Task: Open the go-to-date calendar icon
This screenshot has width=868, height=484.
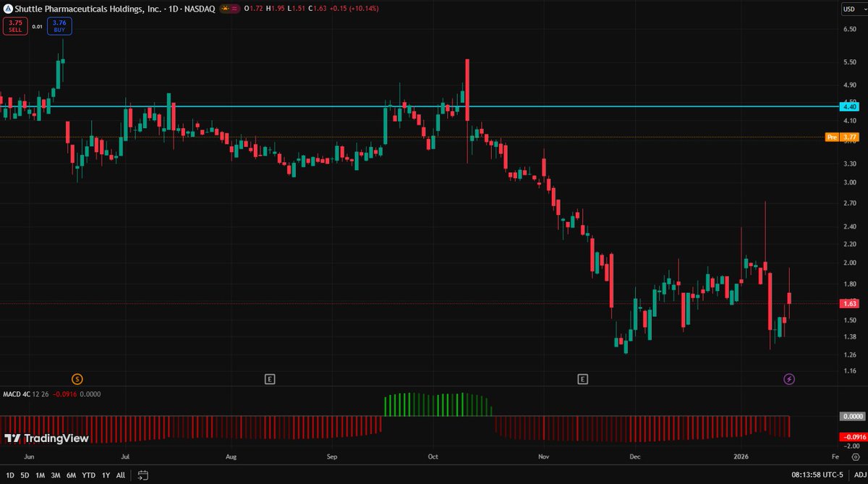Action: tap(143, 475)
